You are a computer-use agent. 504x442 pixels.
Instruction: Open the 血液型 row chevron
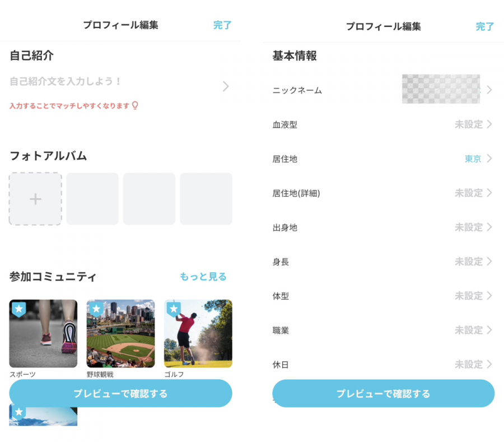489,124
